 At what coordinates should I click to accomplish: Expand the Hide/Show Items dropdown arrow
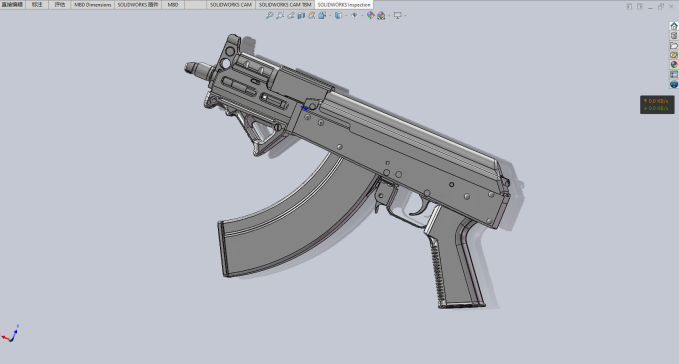coord(362,16)
